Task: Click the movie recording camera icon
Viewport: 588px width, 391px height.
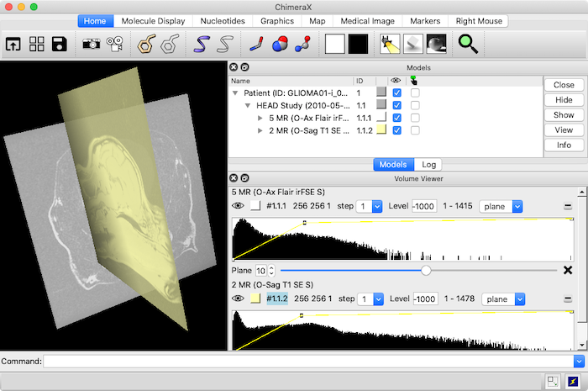Action: [115, 44]
